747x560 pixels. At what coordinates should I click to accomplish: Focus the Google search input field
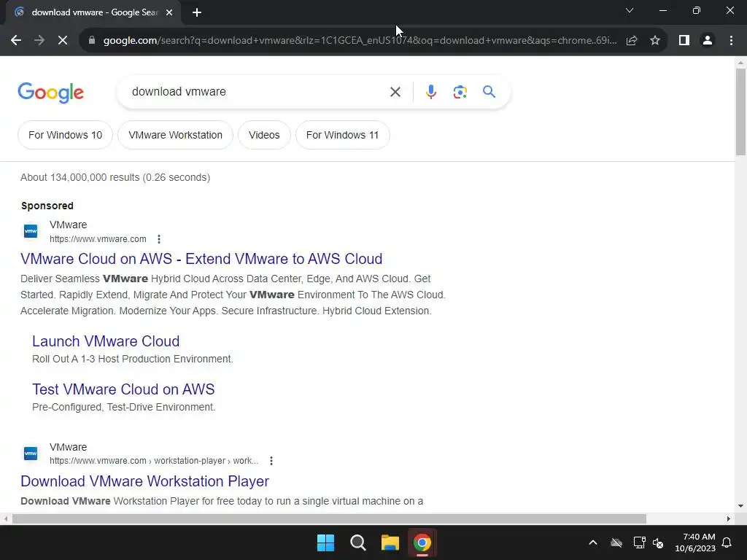258,92
